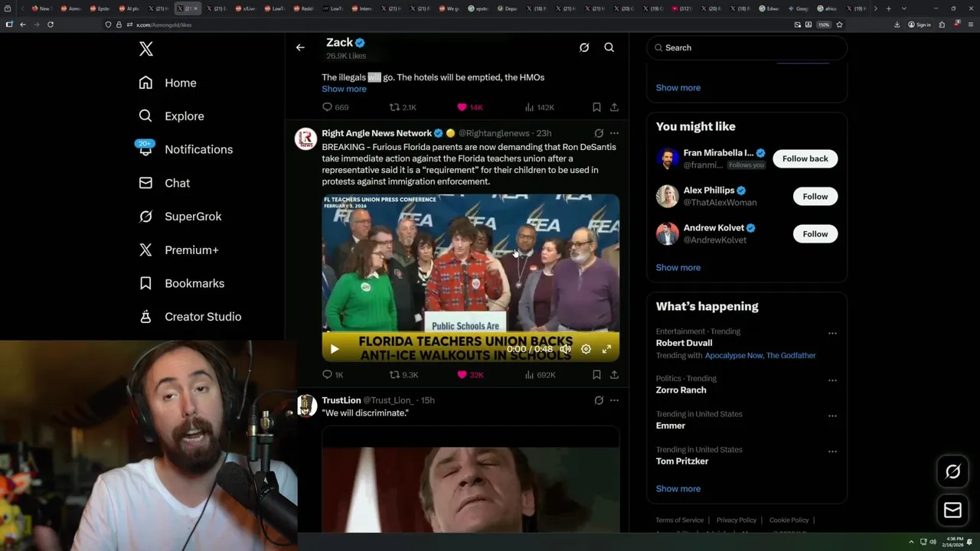Open more options for Tom Pritzker trend

click(832, 452)
